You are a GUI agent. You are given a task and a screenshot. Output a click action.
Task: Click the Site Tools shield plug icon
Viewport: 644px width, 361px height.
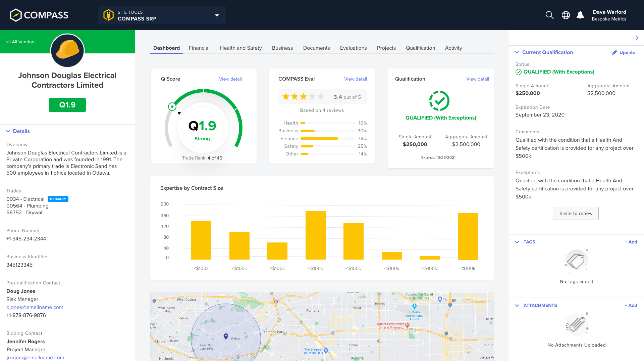[108, 15]
